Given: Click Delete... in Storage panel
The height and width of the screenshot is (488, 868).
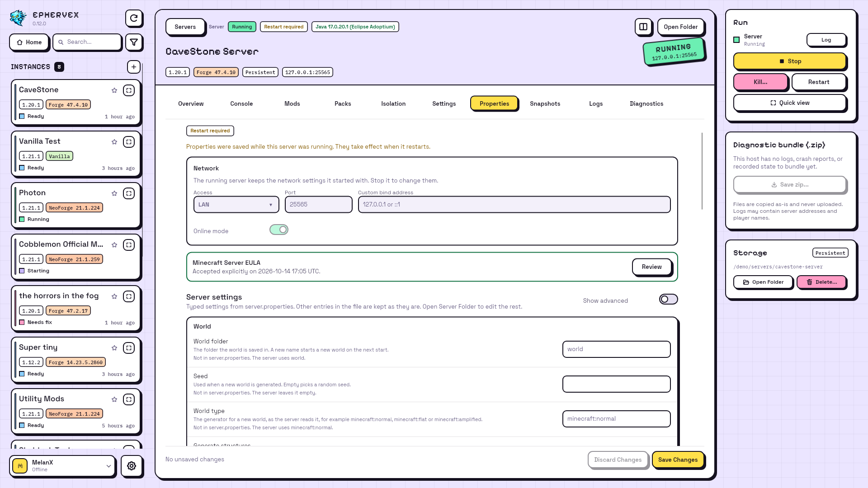Looking at the screenshot, I should 821,282.
